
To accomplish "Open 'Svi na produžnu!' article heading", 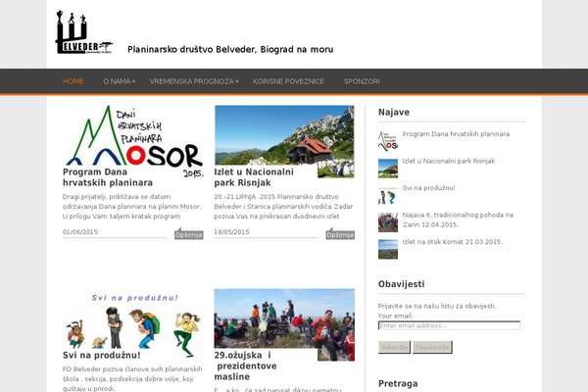I will [x=101, y=355].
